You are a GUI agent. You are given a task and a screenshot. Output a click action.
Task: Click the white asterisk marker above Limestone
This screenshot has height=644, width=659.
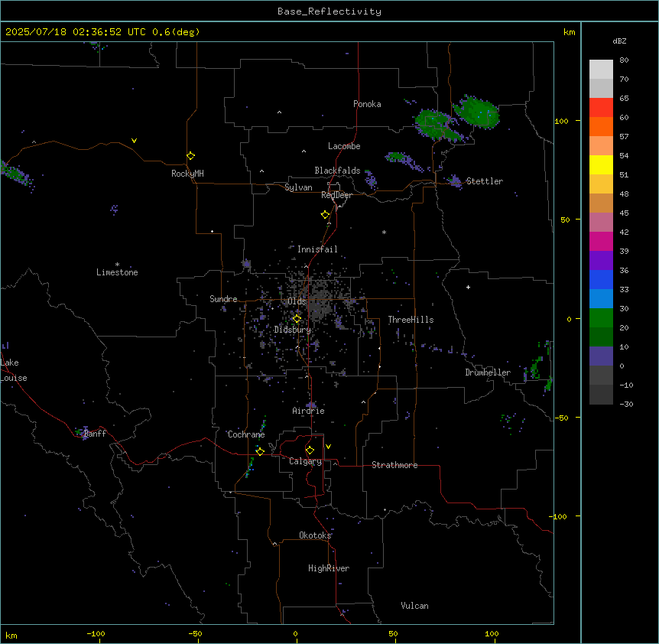point(117,265)
